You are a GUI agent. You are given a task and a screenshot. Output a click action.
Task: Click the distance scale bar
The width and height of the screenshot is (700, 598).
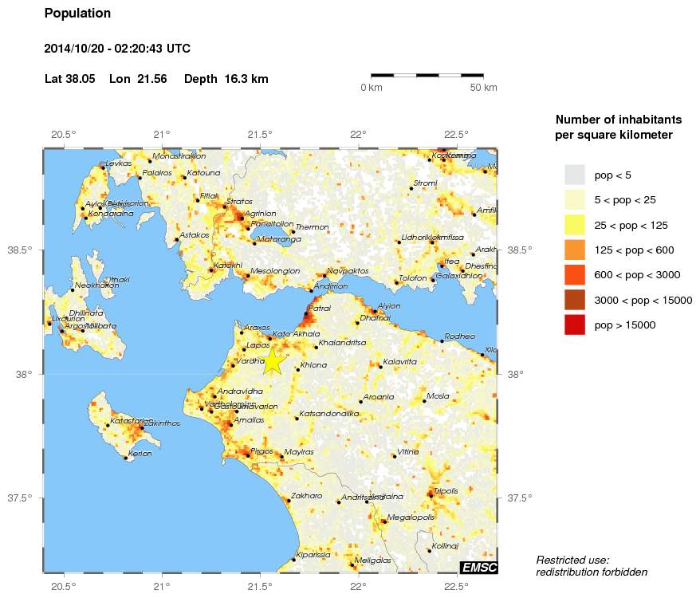(427, 76)
